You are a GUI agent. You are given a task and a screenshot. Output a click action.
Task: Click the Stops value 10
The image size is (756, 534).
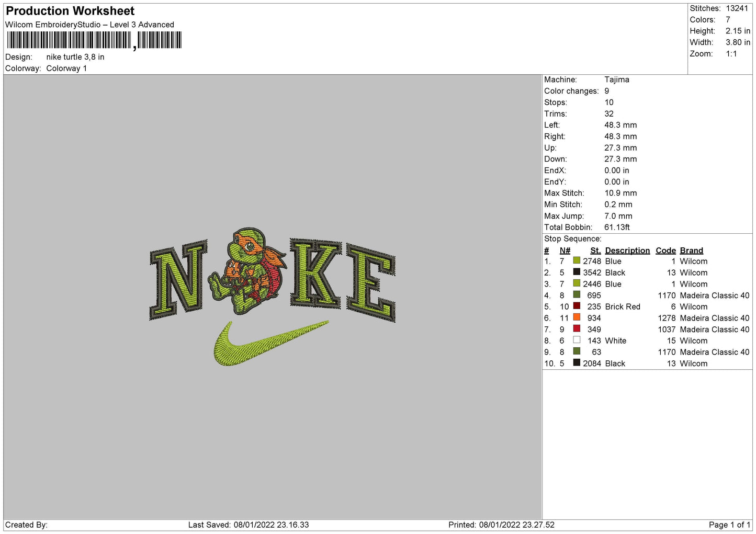coord(609,103)
